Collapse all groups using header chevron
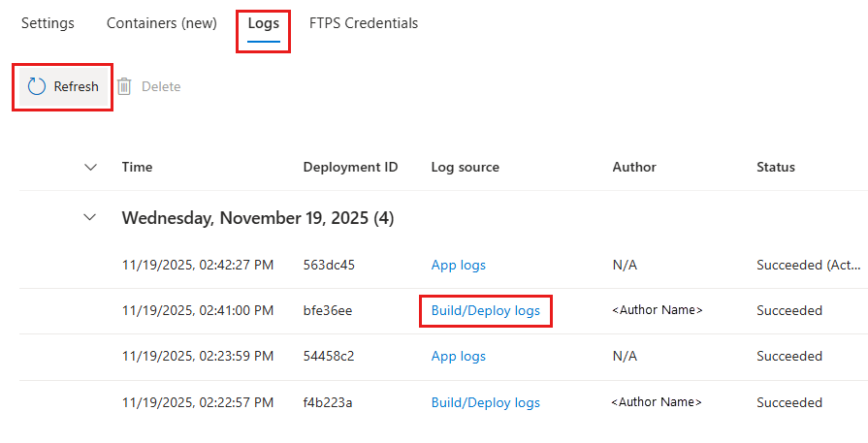This screenshot has width=868, height=443. 91,167
